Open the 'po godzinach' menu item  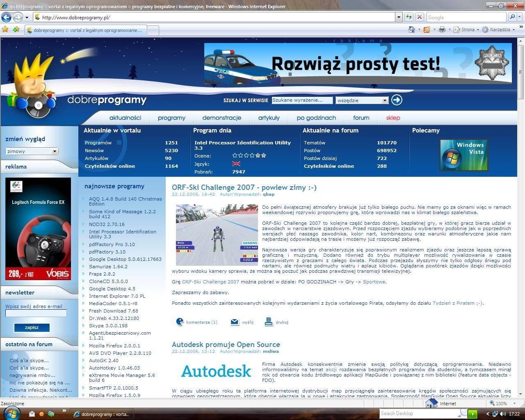tap(316, 118)
